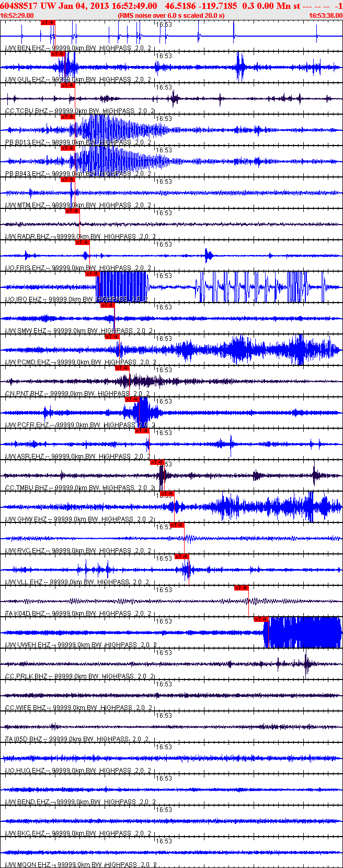
Task: Click the start time 16:52:29.00 label
Action: [17, 16]
